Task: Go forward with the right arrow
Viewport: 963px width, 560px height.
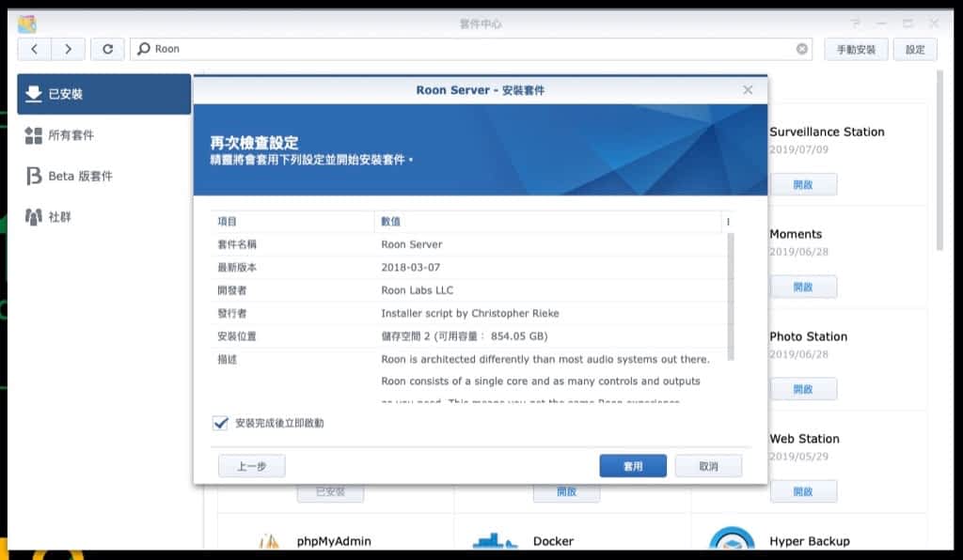Action: click(x=68, y=49)
